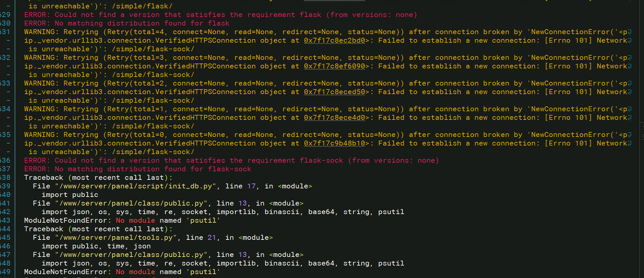
Task: Select the gutter number of the first Traceback line
Action: coord(5,178)
